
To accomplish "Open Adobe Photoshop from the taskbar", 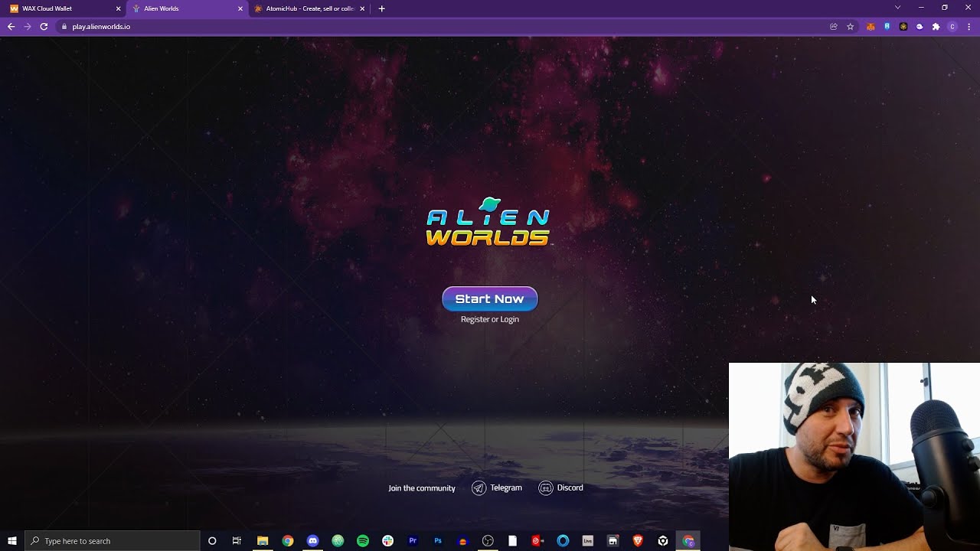I will click(x=438, y=541).
